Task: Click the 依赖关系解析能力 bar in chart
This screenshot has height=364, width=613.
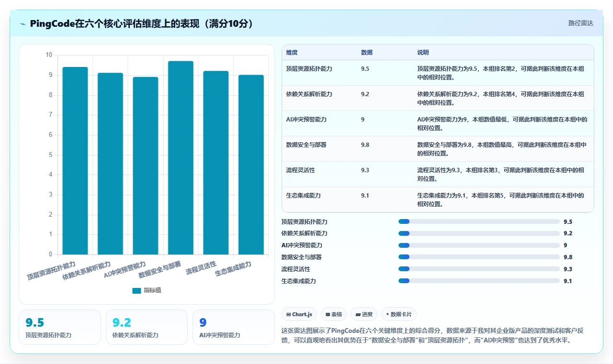Action: (110, 164)
